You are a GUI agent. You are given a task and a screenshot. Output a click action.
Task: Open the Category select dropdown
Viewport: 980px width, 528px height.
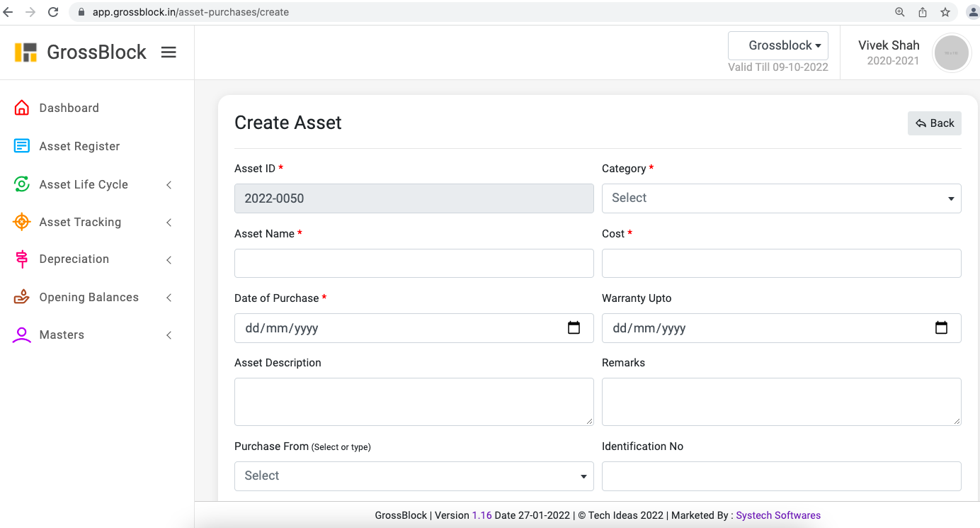click(x=781, y=198)
